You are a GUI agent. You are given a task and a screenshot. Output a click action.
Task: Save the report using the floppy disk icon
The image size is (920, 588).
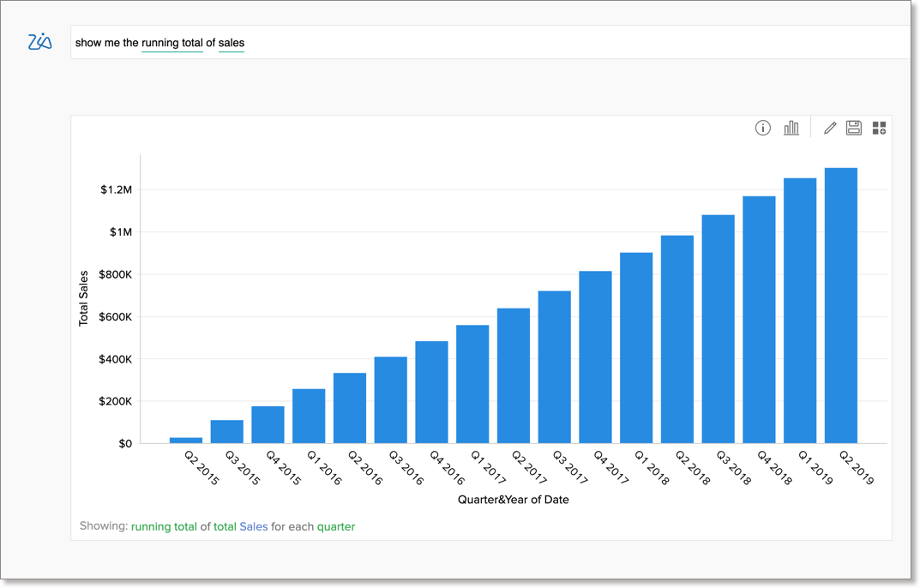click(x=854, y=127)
